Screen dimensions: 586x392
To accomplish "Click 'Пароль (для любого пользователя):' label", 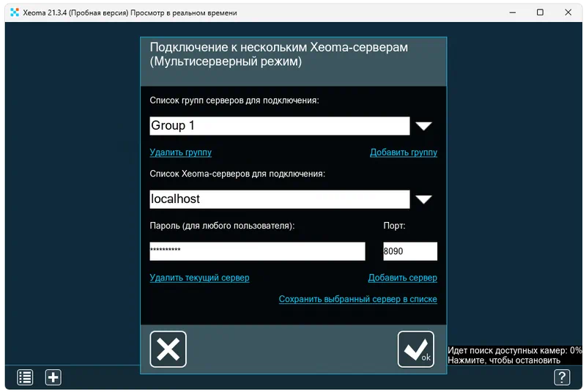I will [222, 226].
